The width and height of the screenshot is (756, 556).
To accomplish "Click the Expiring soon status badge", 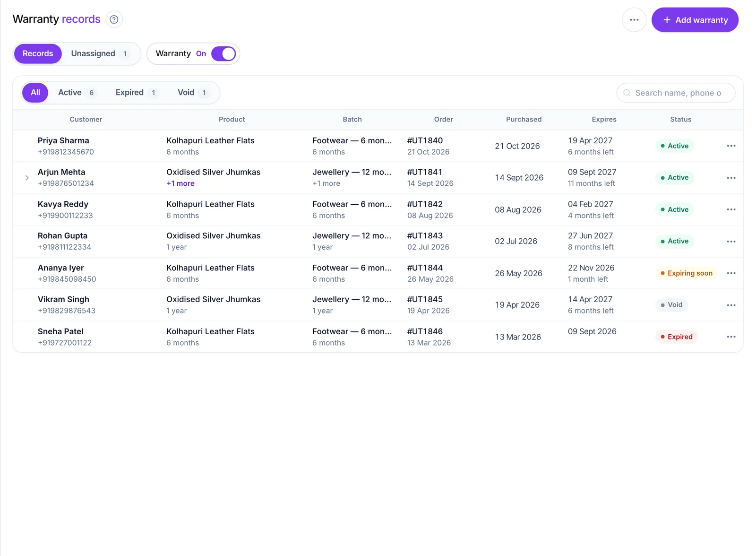I will click(686, 273).
